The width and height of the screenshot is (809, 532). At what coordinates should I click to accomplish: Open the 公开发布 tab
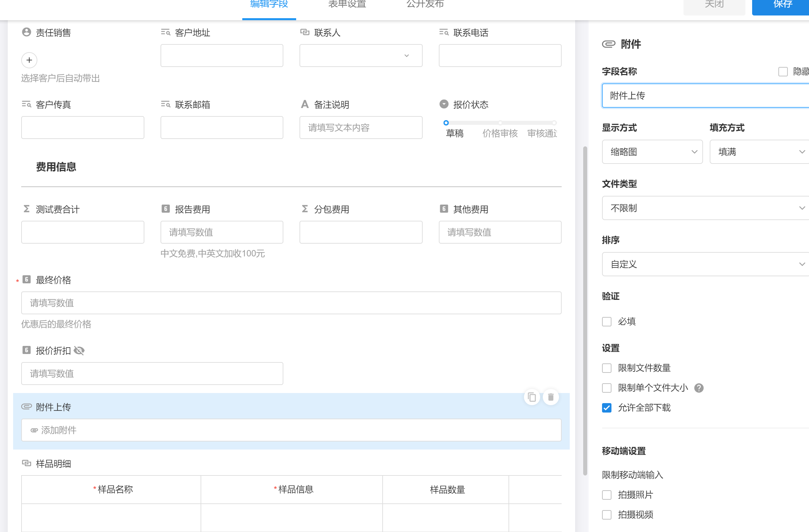coord(425,5)
